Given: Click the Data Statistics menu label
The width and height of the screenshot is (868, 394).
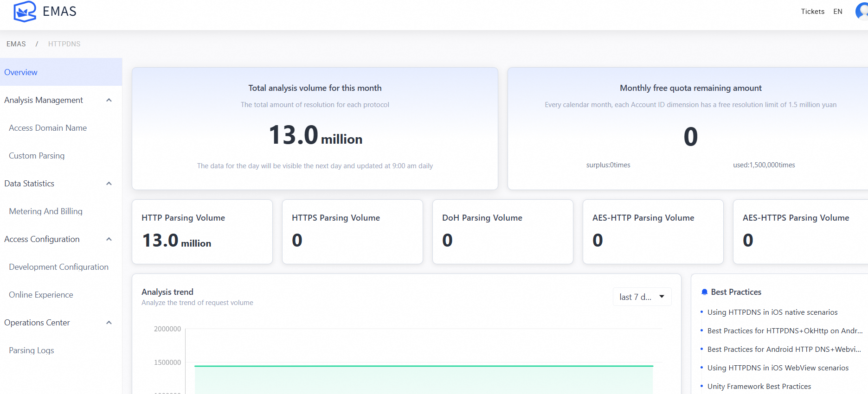Looking at the screenshot, I should [x=29, y=184].
